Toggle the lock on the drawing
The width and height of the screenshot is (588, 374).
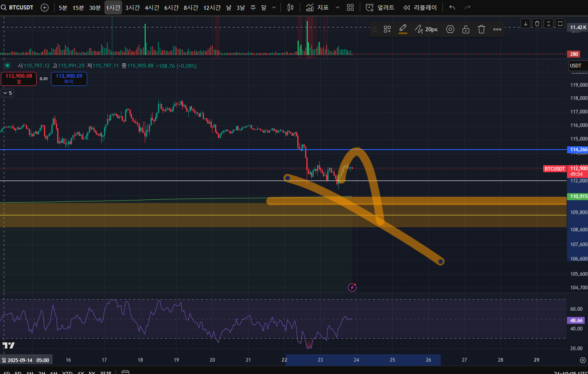coord(466,29)
